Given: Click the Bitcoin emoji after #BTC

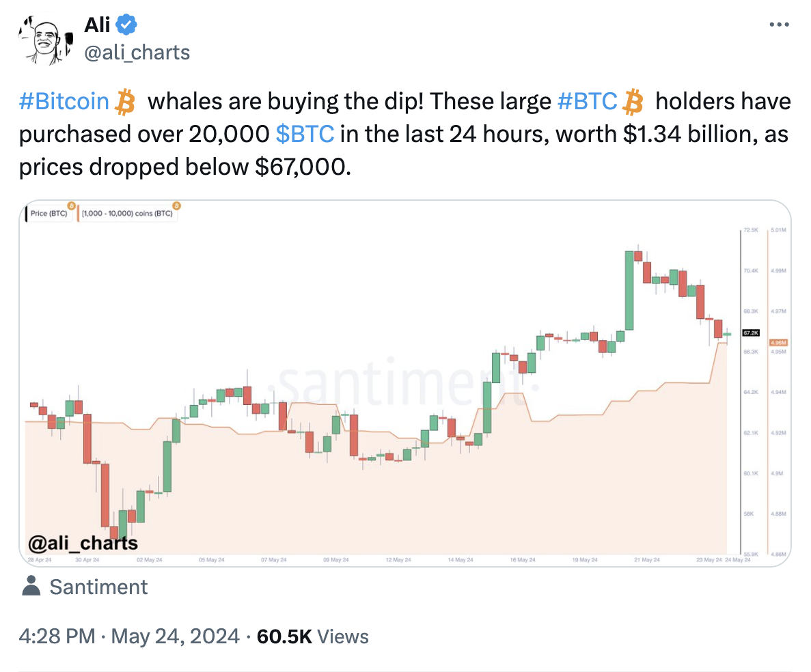Looking at the screenshot, I should pos(633,101).
